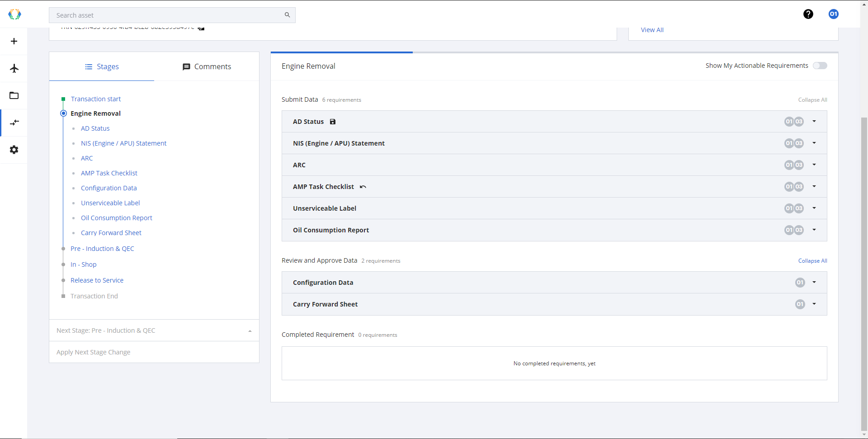Image resolution: width=868 pixels, height=439 pixels.
Task: Select the Engine Removal stage
Action: [95, 113]
